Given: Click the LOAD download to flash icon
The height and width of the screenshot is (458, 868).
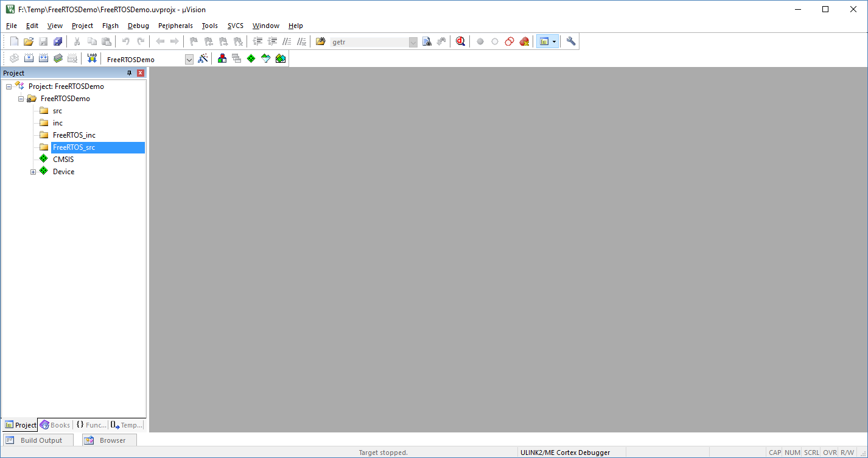Looking at the screenshot, I should point(92,58).
